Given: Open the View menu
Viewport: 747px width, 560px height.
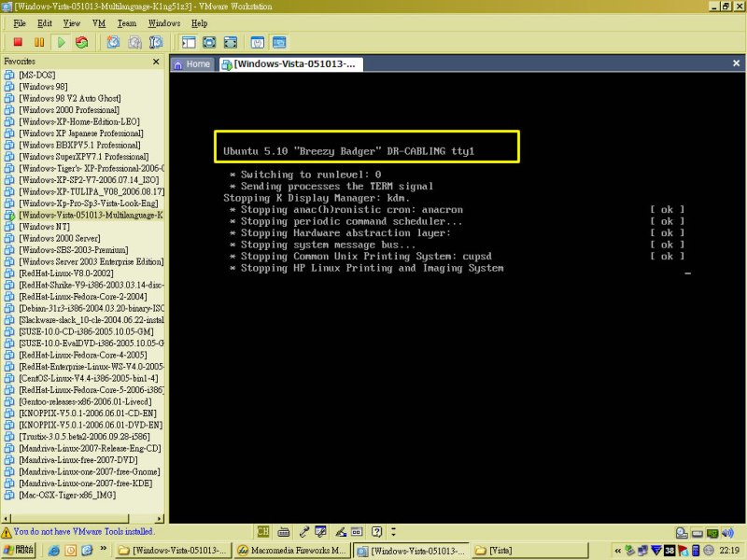Looking at the screenshot, I should (72, 22).
